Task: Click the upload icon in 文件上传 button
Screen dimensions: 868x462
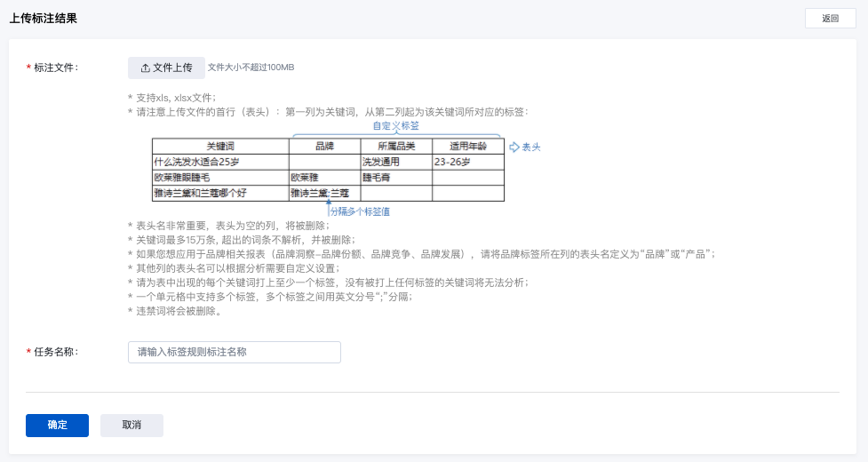Action: point(146,68)
